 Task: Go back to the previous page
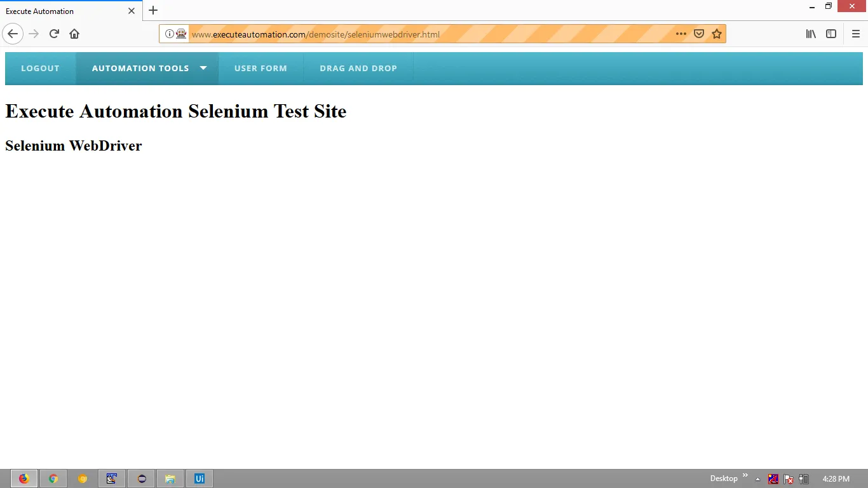point(13,34)
